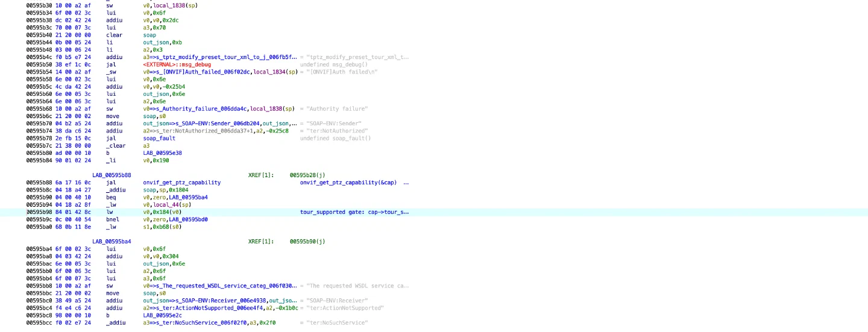This screenshot has width=868, height=332.
Task: Click operand "soap,sp,0x1804"
Action: click(167, 190)
